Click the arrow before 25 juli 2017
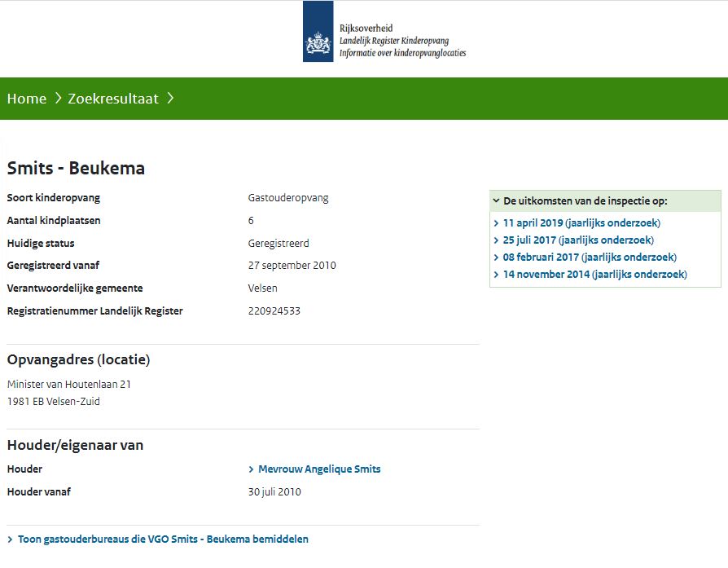The height and width of the screenshot is (568, 728). pyautogui.click(x=496, y=240)
